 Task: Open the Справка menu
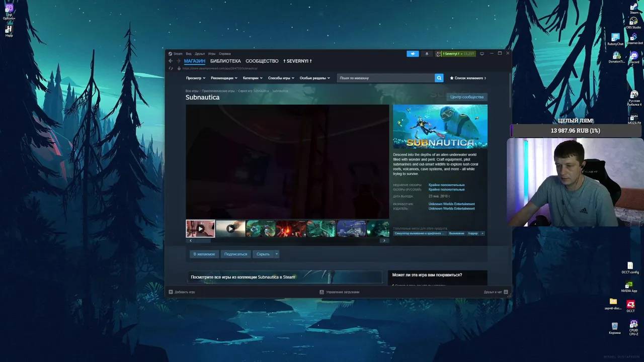(225, 54)
